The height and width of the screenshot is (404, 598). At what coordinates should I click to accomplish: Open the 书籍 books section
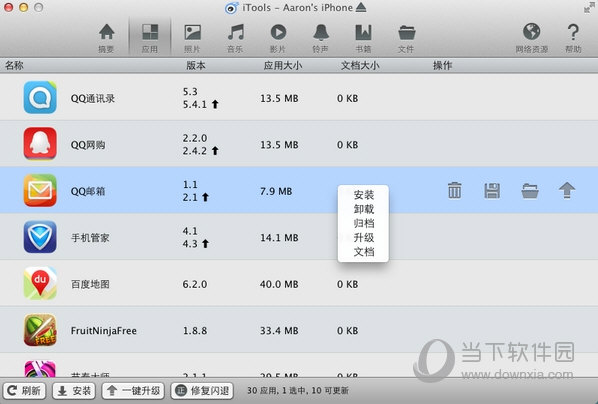[363, 38]
